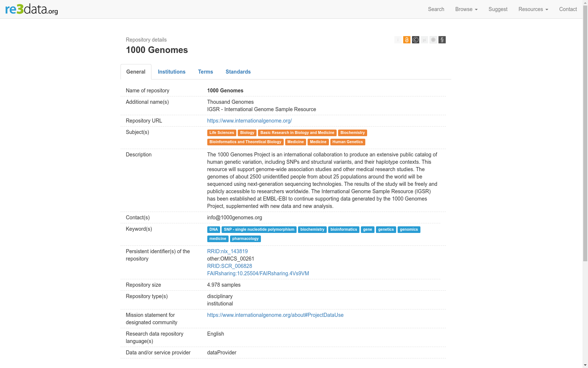The height and width of the screenshot is (368, 588).
Task: Click the contact email info@1000genomes.org
Action: 234,217
